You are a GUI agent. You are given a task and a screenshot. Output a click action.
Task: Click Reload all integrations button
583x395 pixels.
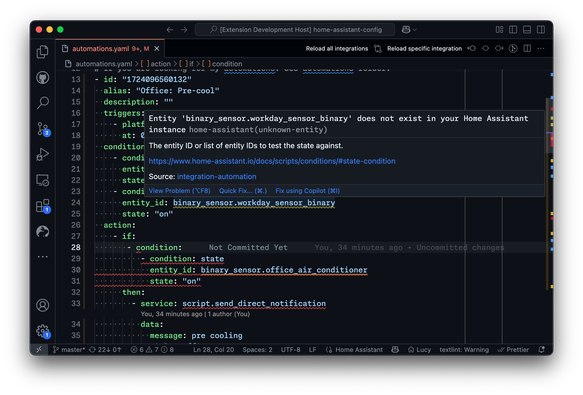tap(337, 49)
